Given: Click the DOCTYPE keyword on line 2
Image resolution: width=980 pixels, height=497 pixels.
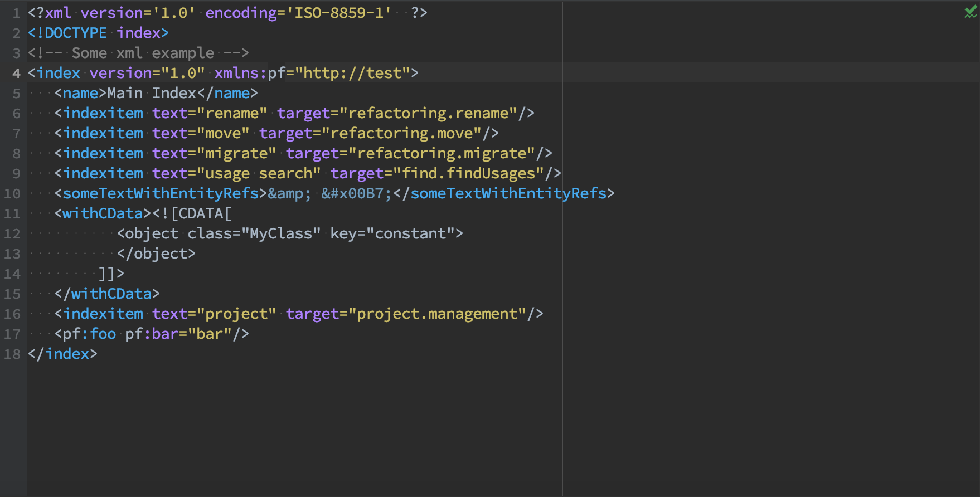Looking at the screenshot, I should click(76, 33).
